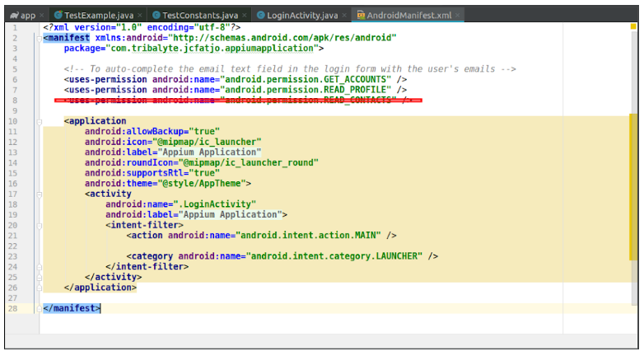Collapse the intent-filter fold marker
644x356 pixels.
[40, 225]
